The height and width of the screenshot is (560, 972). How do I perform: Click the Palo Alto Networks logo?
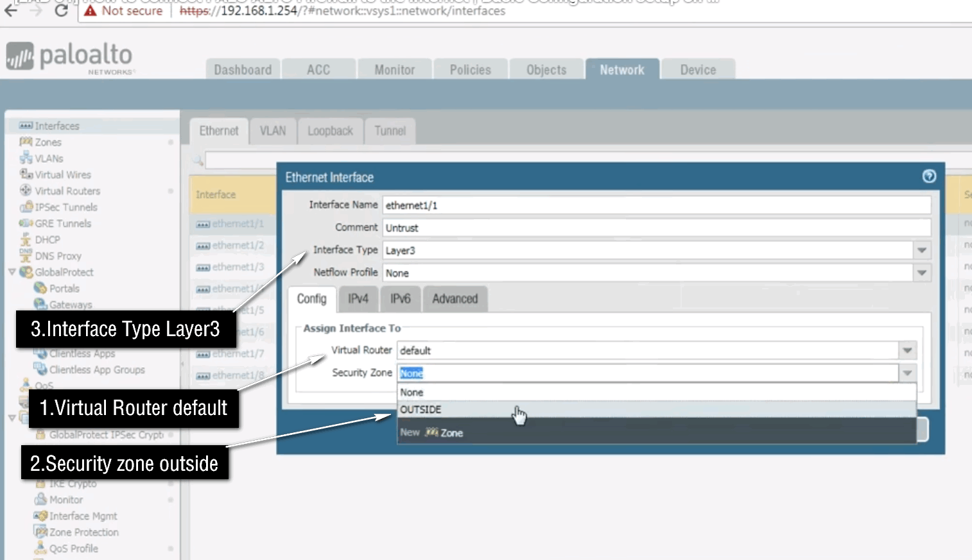tap(69, 57)
